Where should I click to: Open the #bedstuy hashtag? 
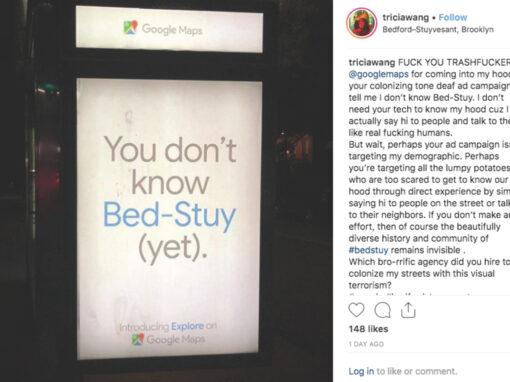click(x=368, y=250)
